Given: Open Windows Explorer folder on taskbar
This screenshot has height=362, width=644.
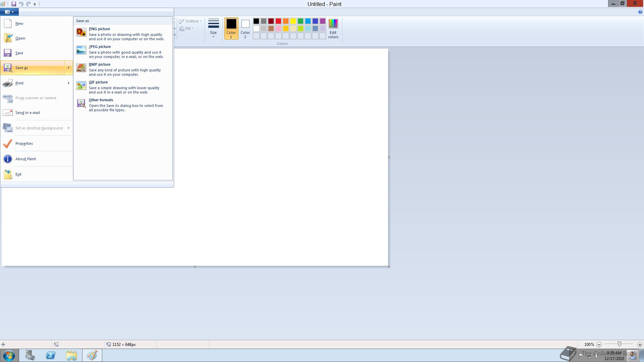Looking at the screenshot, I should (71, 355).
